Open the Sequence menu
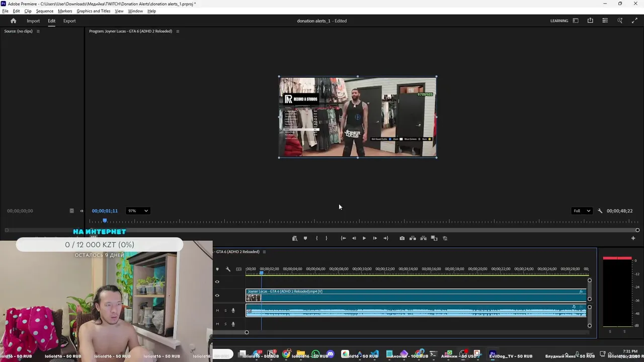This screenshot has height=362, width=644. 45,11
